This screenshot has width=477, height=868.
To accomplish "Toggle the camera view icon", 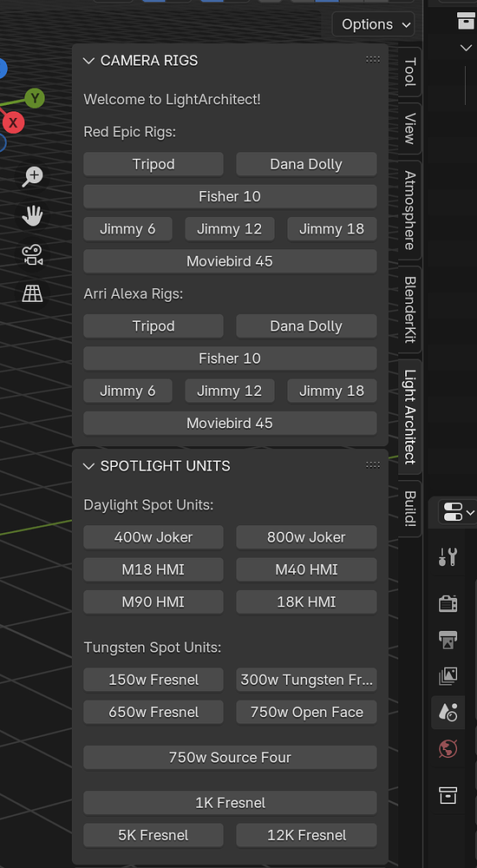I will point(32,254).
